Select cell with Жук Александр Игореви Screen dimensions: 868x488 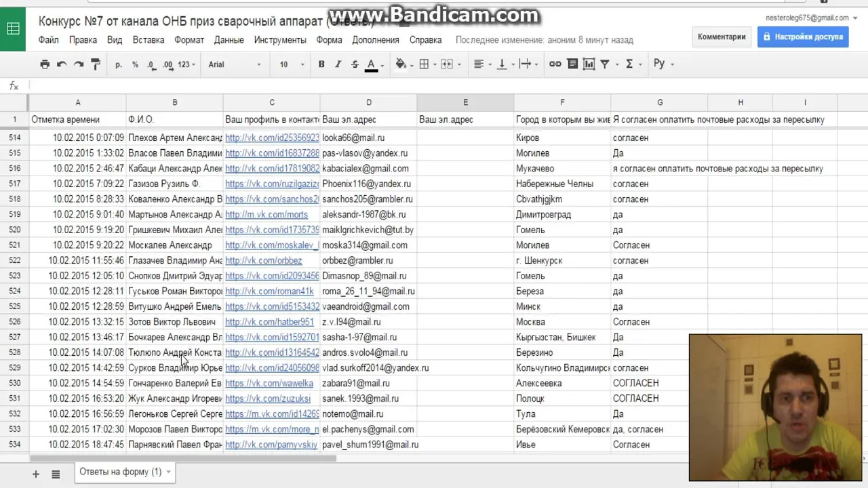coord(174,399)
